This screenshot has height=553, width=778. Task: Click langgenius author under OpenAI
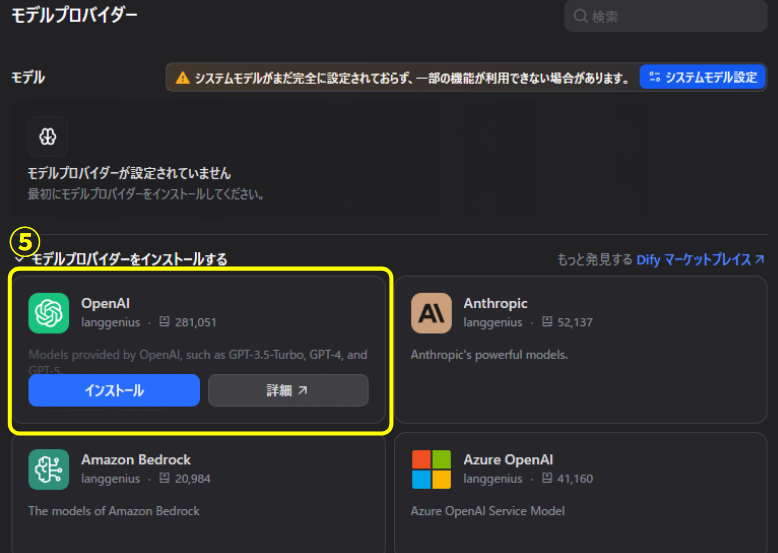pos(111,322)
